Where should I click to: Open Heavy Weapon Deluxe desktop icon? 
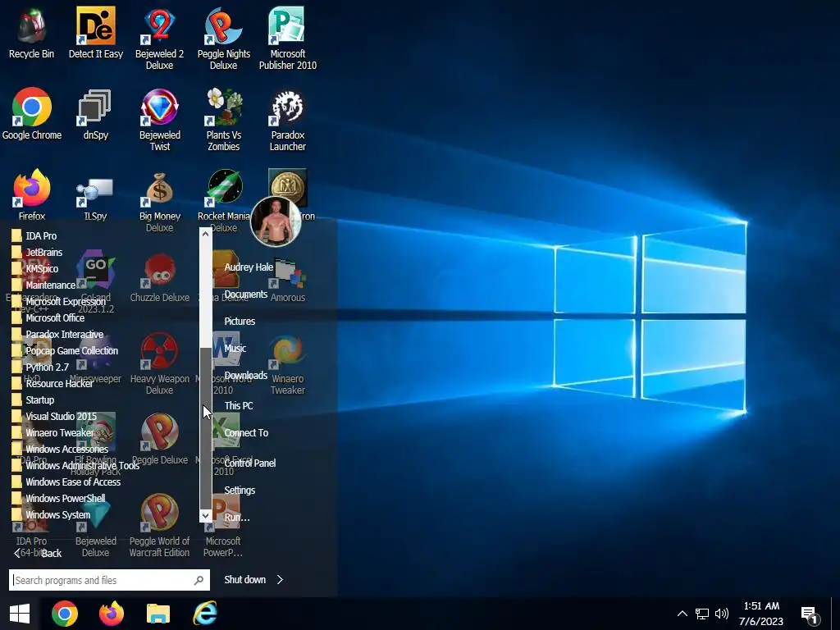[x=160, y=363]
